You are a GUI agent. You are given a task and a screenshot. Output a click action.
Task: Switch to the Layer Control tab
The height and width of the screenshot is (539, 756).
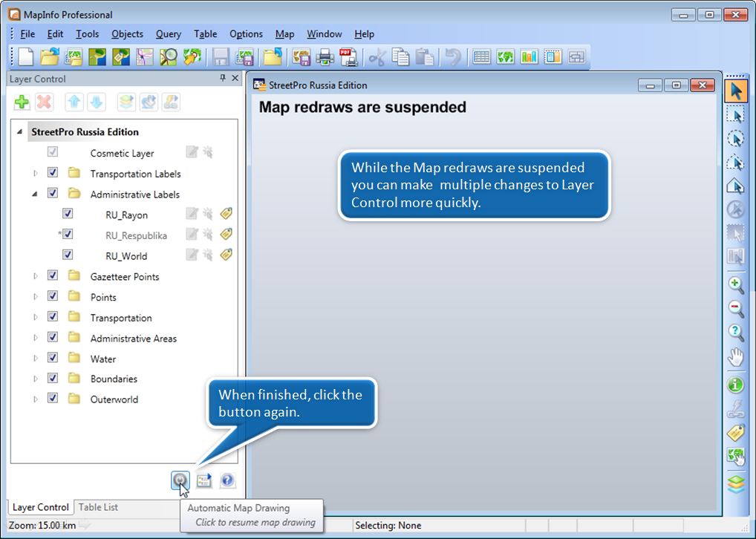(41, 507)
